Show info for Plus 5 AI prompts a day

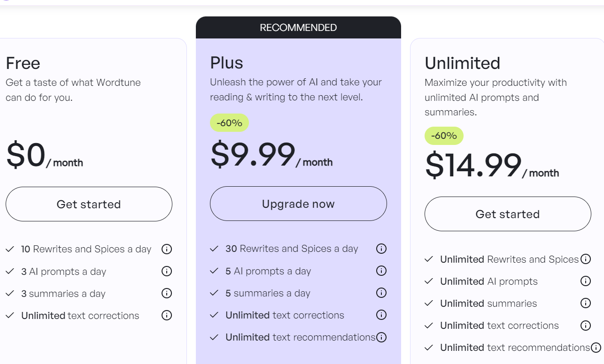click(x=381, y=271)
